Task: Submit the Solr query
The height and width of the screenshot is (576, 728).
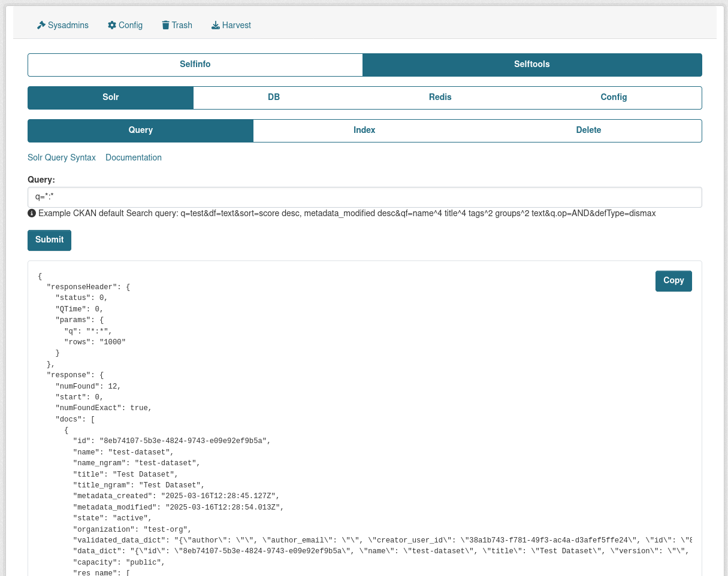Action: coord(49,240)
